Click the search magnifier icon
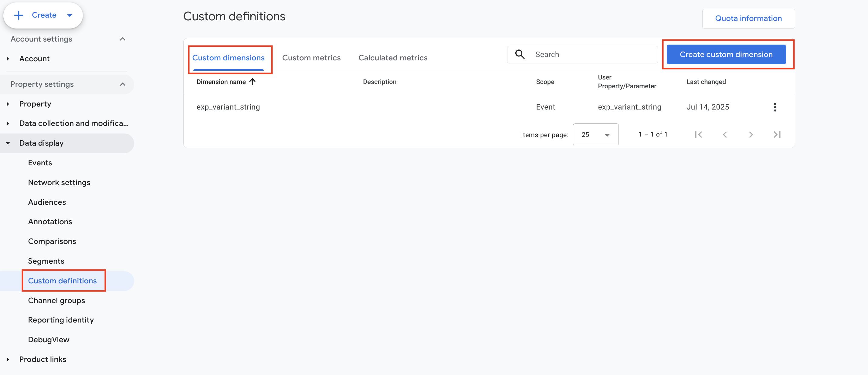The image size is (868, 375). coord(520,54)
